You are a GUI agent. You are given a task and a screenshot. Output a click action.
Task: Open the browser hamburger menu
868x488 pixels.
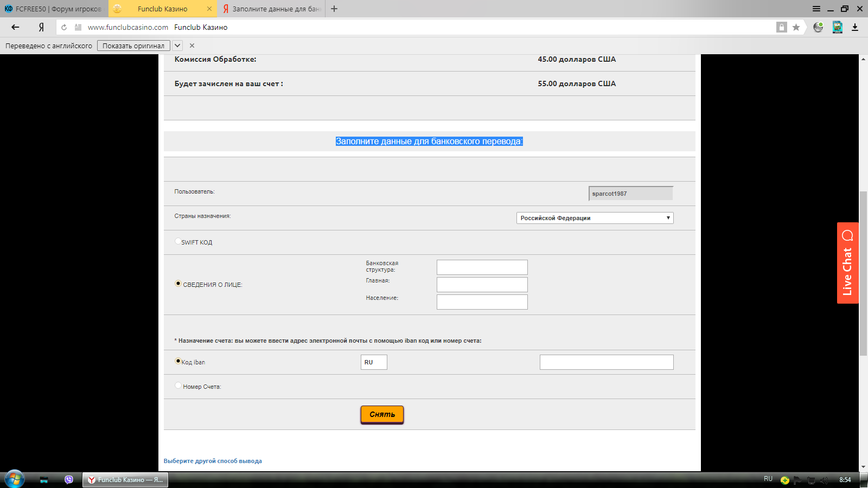pos(816,9)
